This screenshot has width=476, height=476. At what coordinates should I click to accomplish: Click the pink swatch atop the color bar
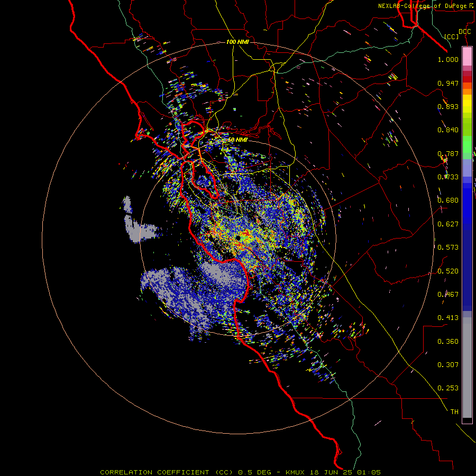click(x=467, y=56)
